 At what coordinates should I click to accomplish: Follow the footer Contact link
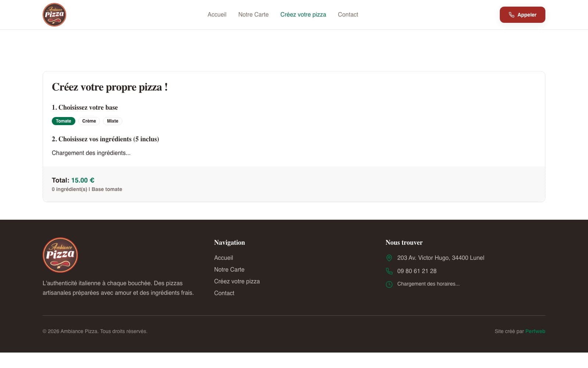224,293
